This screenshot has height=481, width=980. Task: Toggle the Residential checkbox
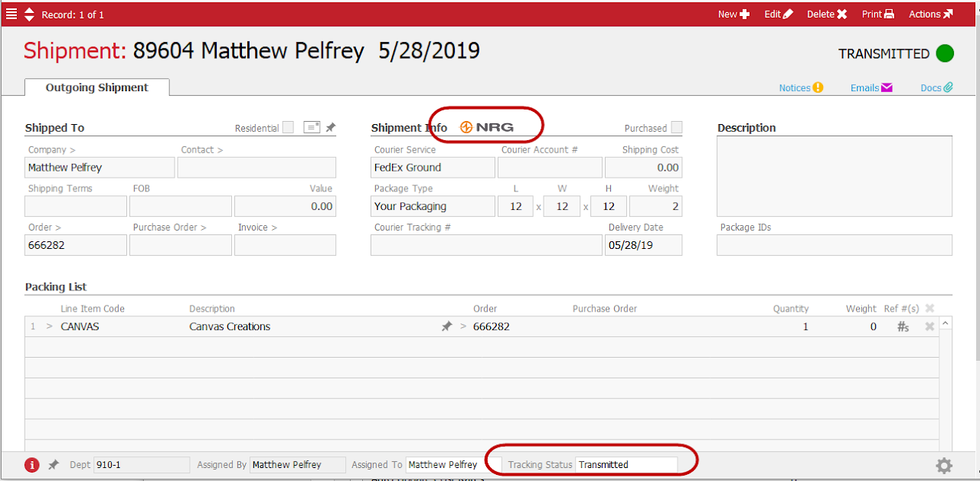click(288, 128)
